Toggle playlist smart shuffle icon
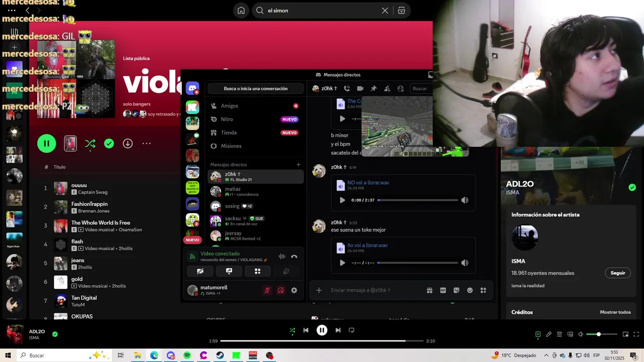The image size is (644, 362). click(90, 144)
